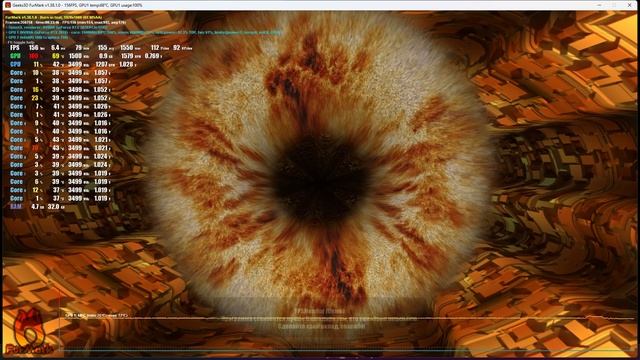Maximize the FurMark window

coord(614,5)
